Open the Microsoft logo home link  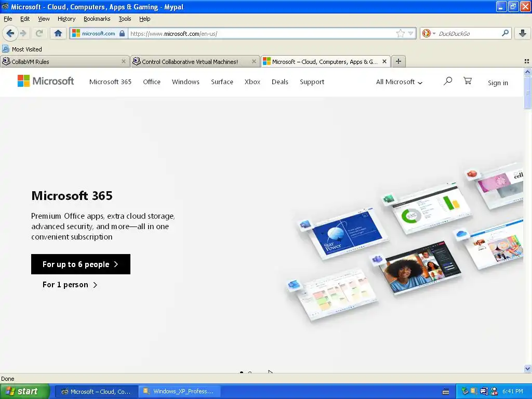(x=46, y=81)
